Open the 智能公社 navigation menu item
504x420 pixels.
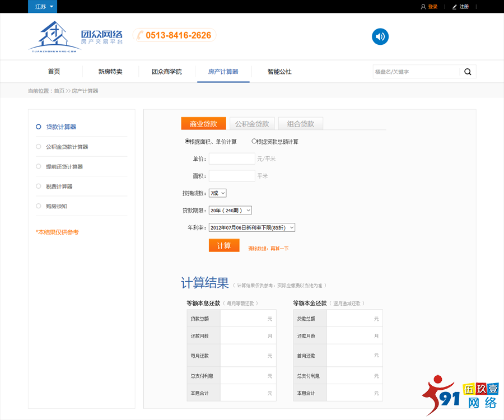(x=279, y=72)
